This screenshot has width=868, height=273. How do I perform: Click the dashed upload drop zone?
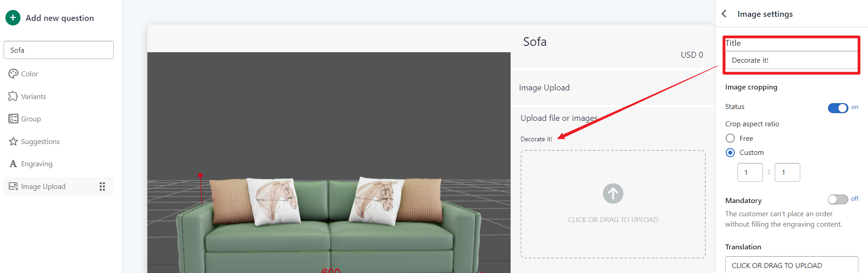click(x=613, y=204)
